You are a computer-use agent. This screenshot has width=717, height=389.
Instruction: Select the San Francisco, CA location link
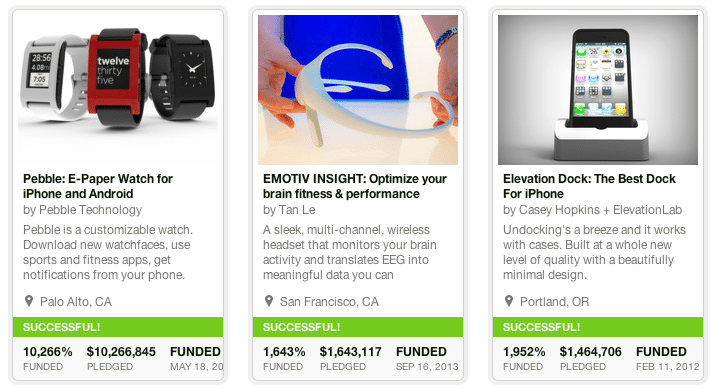pos(329,302)
